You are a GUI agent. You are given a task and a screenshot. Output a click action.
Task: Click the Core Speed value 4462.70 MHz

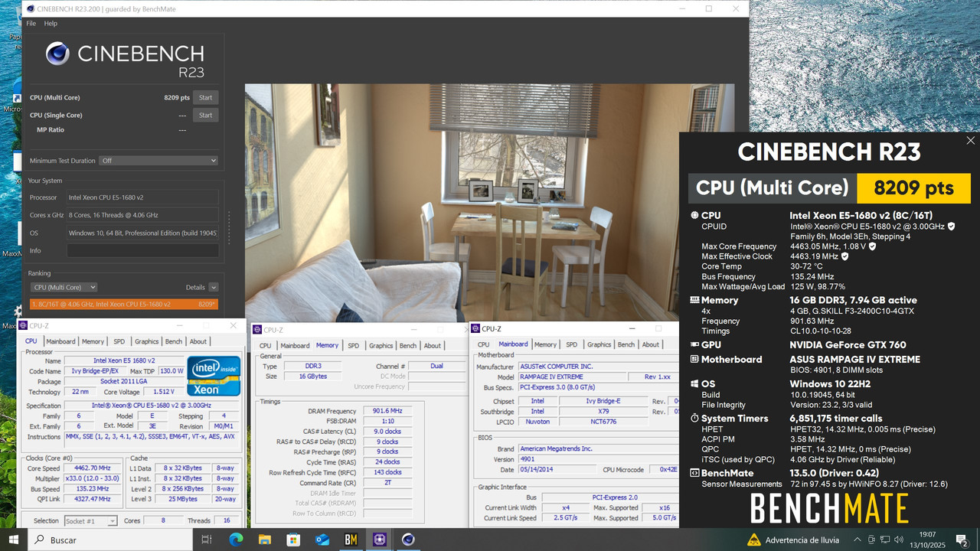click(93, 468)
